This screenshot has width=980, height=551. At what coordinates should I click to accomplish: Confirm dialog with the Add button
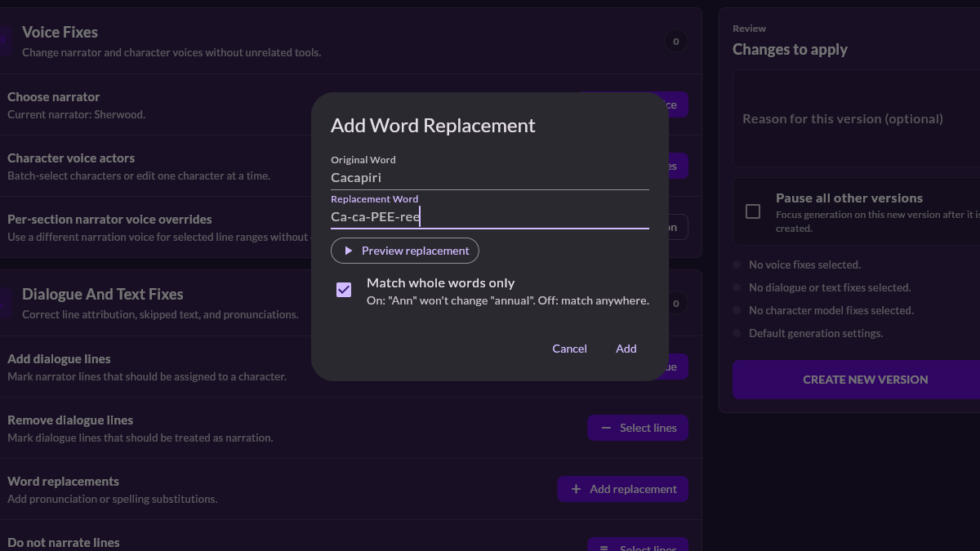coord(626,349)
